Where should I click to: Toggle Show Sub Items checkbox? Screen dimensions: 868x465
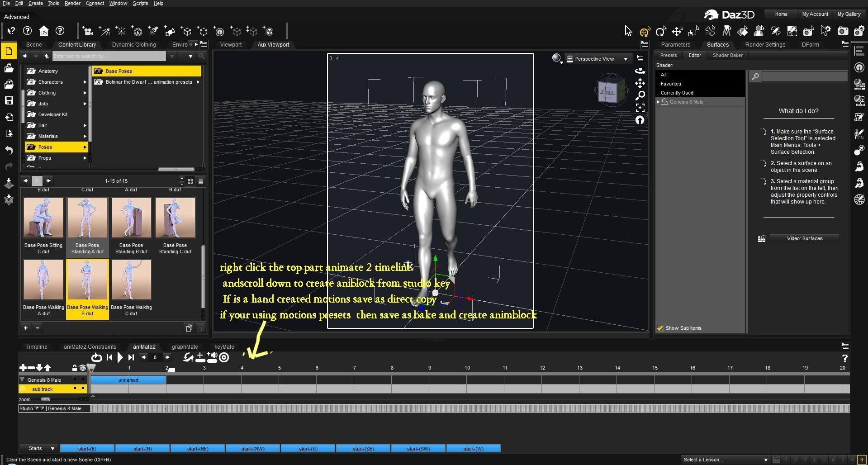[x=660, y=328]
